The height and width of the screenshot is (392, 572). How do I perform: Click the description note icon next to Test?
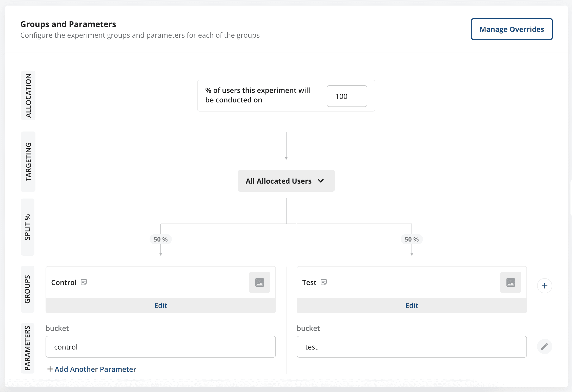point(324,282)
